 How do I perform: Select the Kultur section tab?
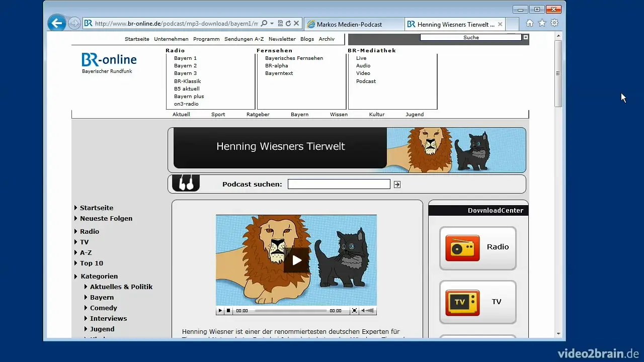click(x=377, y=115)
